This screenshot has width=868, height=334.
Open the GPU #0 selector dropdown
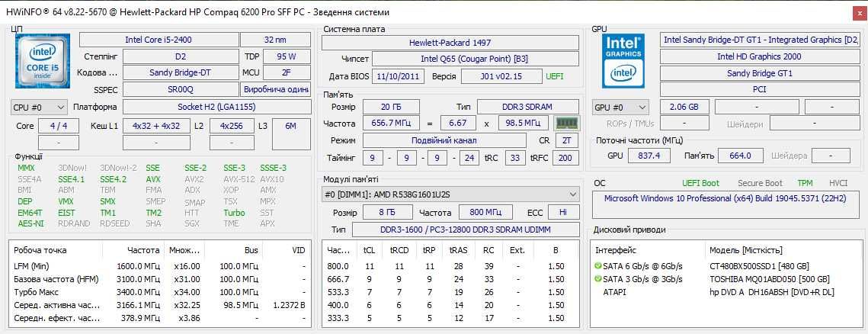point(620,107)
